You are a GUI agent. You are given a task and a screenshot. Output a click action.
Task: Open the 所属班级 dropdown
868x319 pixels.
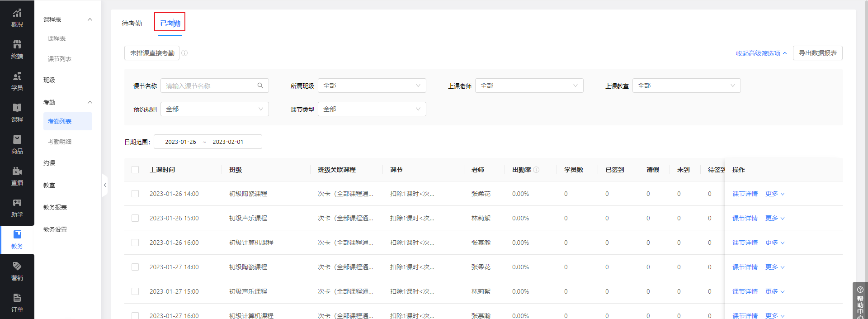(x=372, y=86)
